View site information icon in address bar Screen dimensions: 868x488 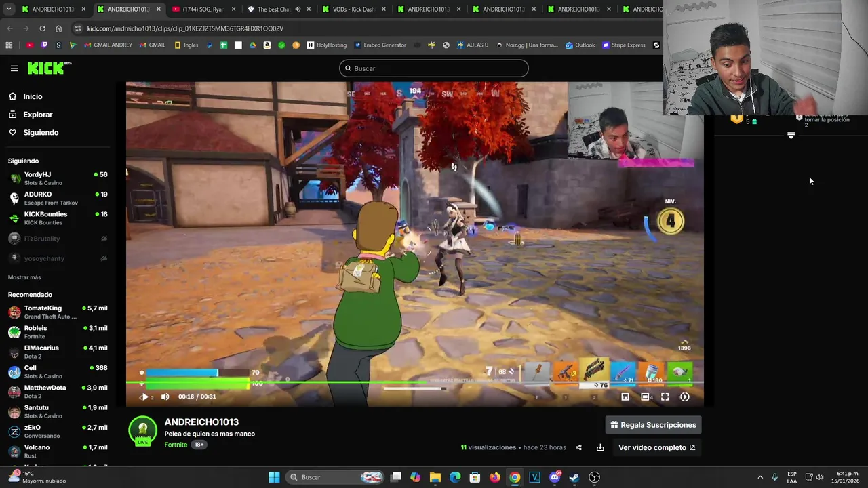click(78, 28)
